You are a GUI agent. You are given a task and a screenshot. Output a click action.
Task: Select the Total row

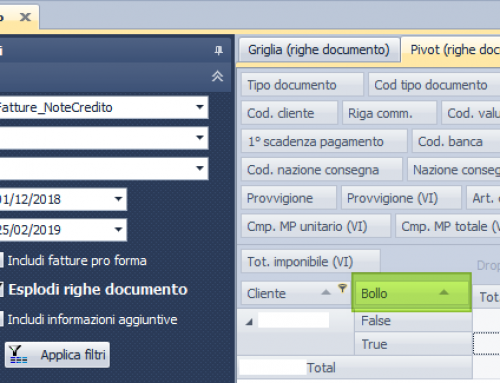click(355, 368)
